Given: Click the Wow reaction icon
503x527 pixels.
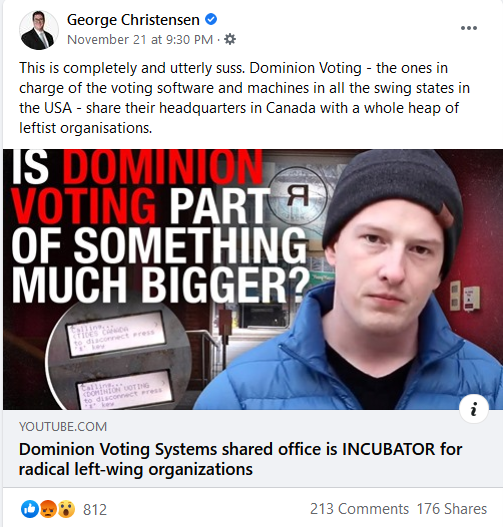Looking at the screenshot, I should [x=66, y=509].
